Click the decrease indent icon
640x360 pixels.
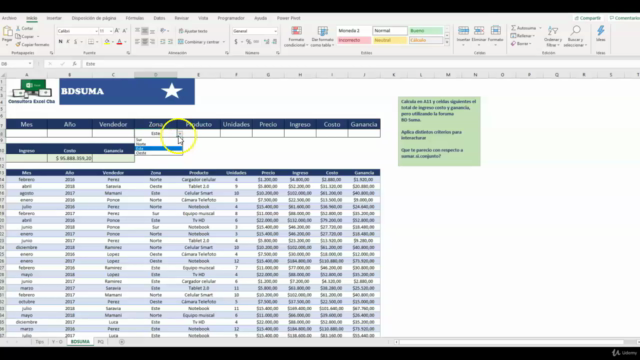162,42
